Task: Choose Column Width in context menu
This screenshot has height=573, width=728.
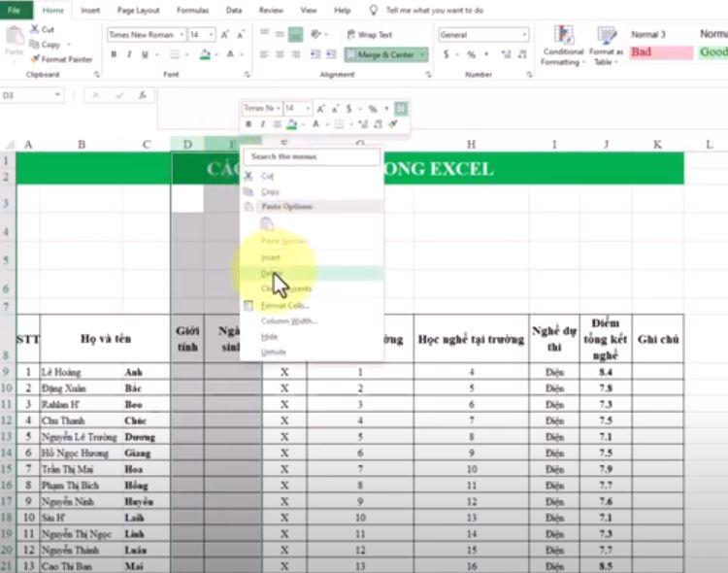Action: coord(312,321)
